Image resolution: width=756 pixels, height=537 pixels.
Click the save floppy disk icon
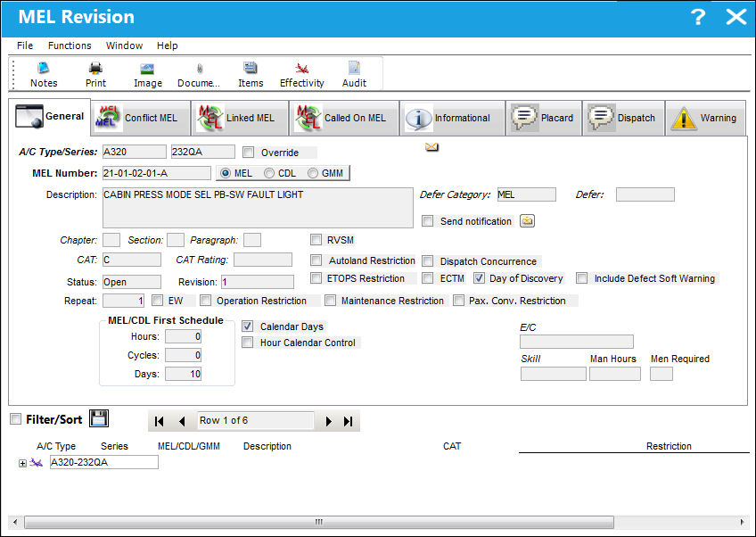pos(99,418)
